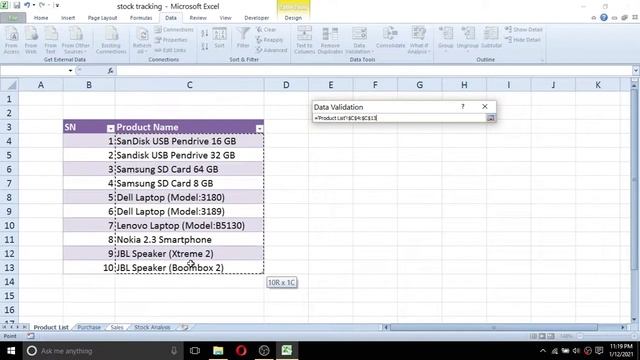The image size is (640, 360).
Task: Select column D header
Action: coord(286,85)
